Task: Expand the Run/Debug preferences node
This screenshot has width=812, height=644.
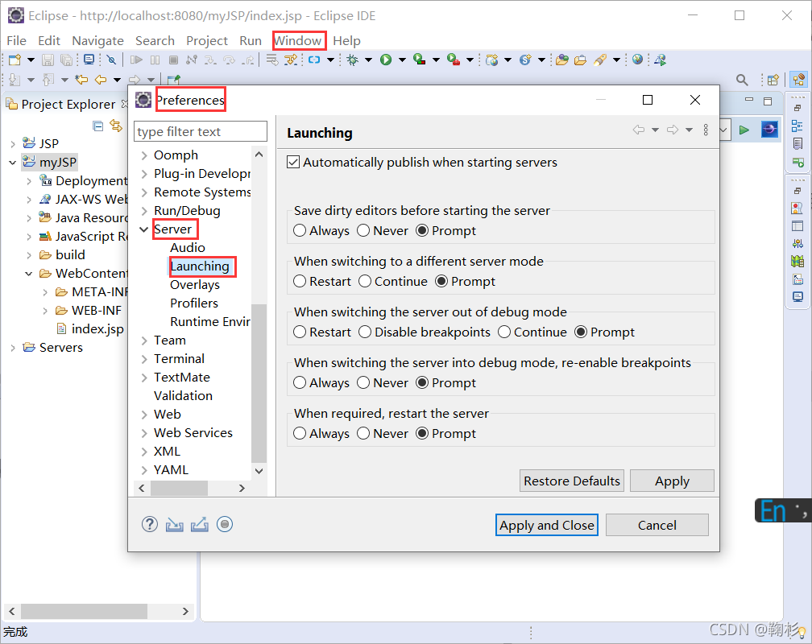Action: (x=144, y=211)
